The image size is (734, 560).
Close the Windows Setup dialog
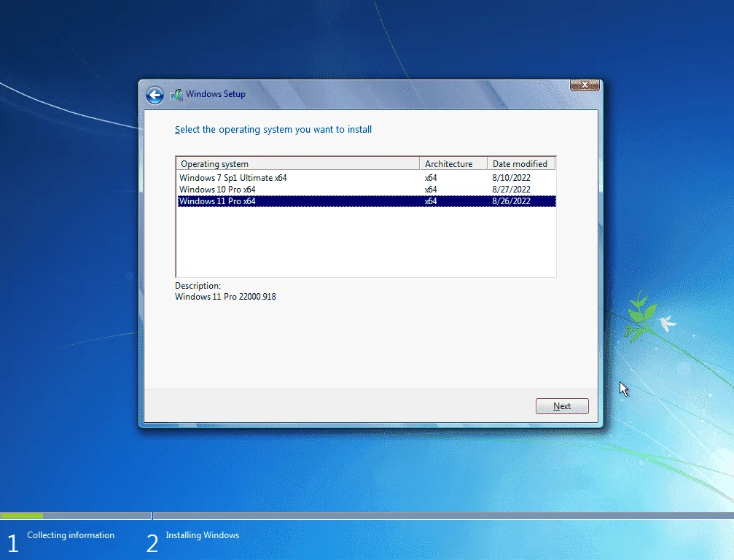click(x=585, y=85)
